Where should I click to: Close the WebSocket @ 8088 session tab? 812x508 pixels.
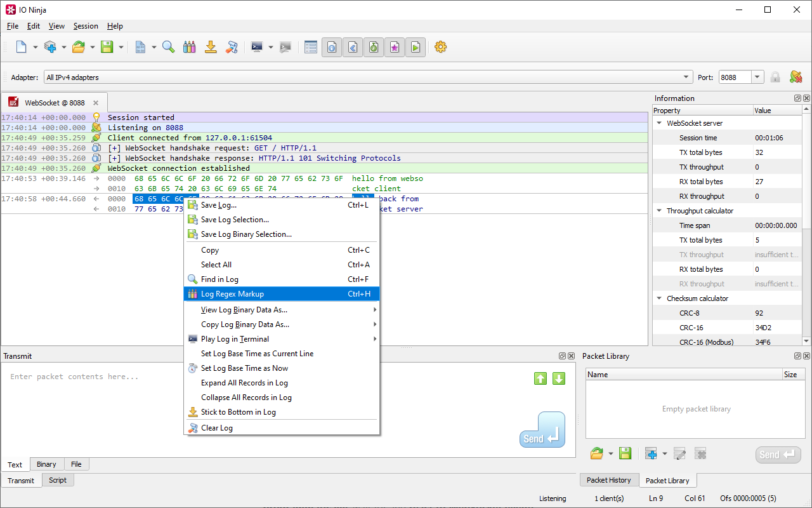pos(96,103)
